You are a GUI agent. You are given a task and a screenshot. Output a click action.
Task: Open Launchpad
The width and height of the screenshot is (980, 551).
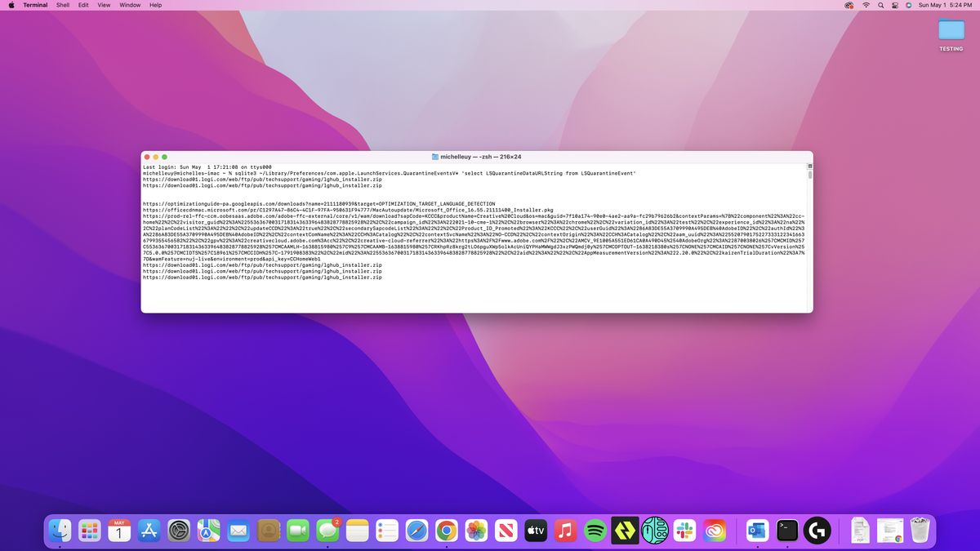pyautogui.click(x=89, y=531)
